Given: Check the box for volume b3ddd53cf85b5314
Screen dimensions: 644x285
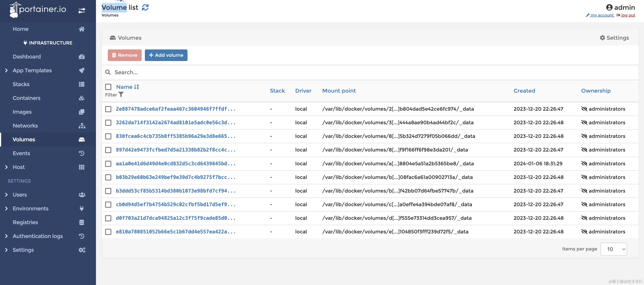Looking at the screenshot, I should tap(108, 191).
